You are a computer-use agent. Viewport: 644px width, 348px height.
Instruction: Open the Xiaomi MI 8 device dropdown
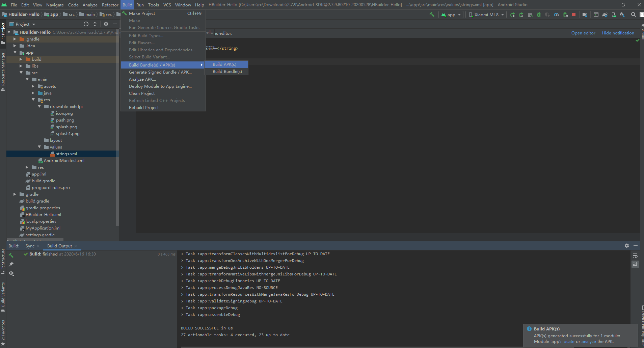pyautogui.click(x=486, y=15)
